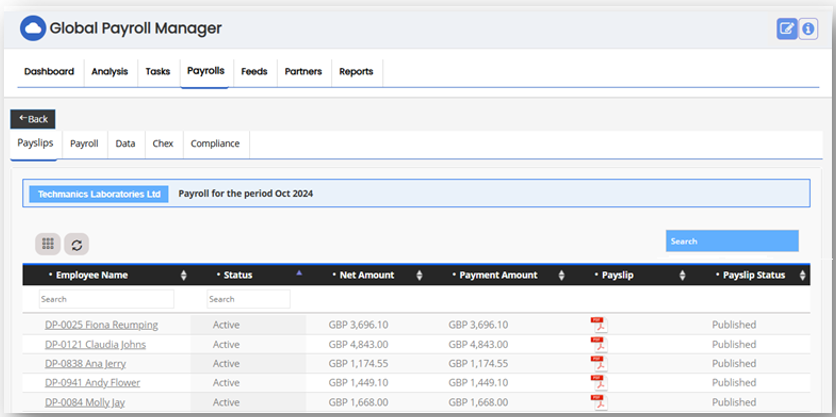The image size is (836, 417).
Task: Open the Tasks tab
Action: [158, 71]
